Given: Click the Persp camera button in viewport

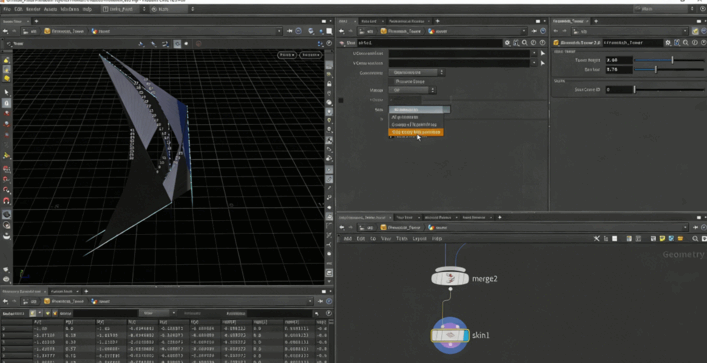Looking at the screenshot, I should (287, 55).
